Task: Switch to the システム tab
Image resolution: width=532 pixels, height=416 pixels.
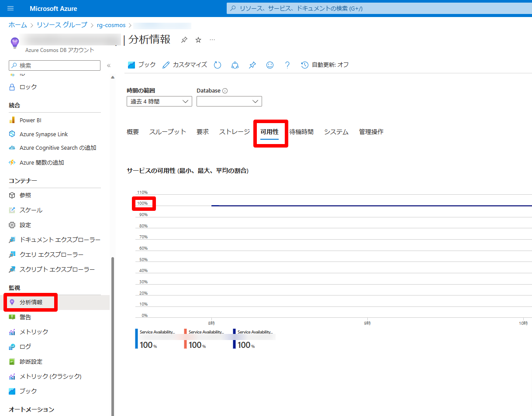Action: (336, 132)
